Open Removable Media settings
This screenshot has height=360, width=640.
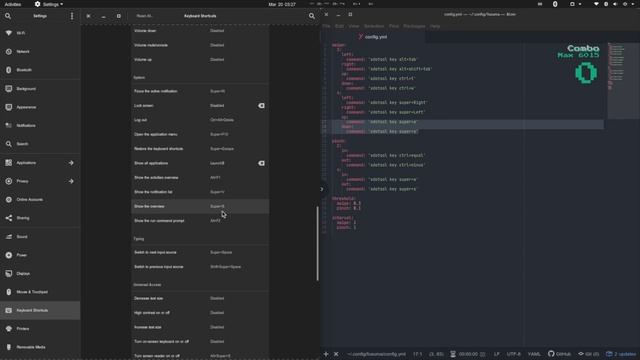(x=40, y=347)
